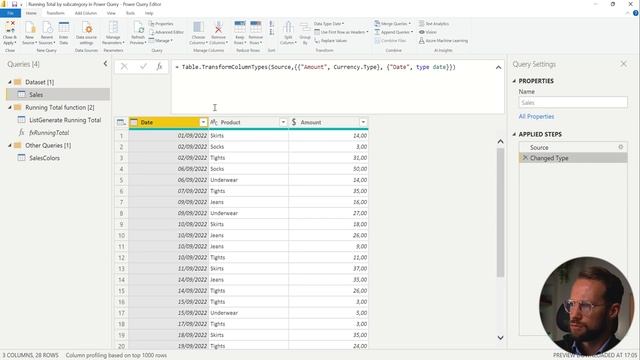Collapse the PROPERTIES section
Screen dimensions: 640x360
point(514,81)
